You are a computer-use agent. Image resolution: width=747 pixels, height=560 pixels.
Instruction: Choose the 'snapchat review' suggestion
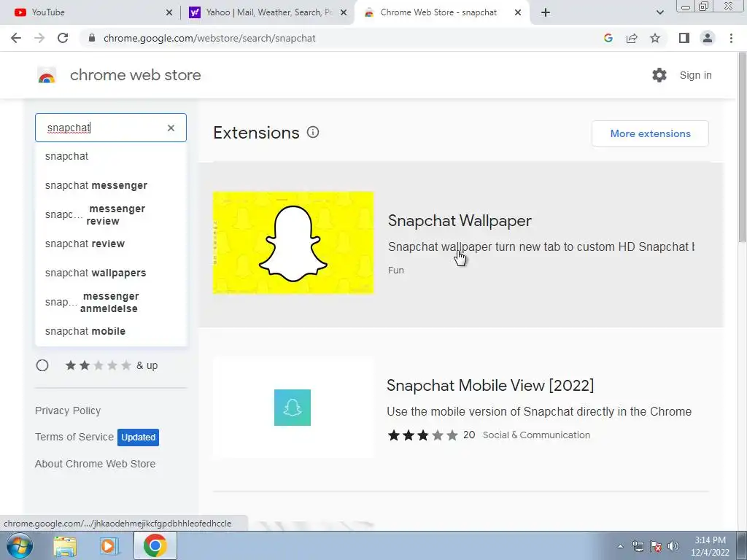tap(111, 244)
